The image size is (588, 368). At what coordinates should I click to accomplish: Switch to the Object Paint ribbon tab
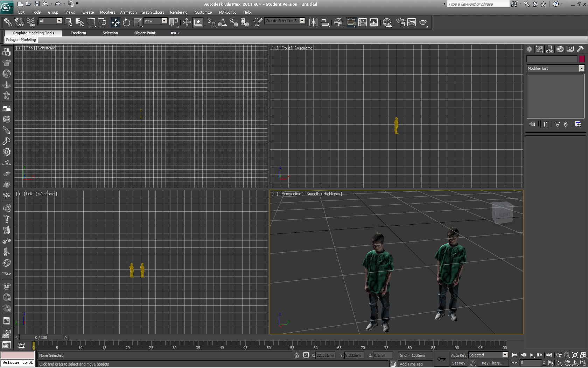[145, 33]
